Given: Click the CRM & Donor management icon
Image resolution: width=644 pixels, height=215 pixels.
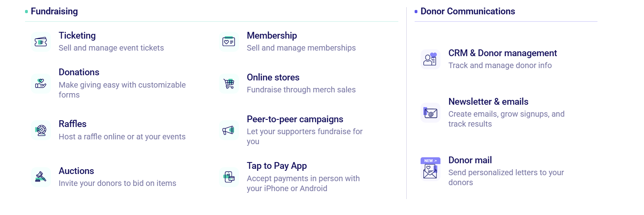Looking at the screenshot, I should [x=430, y=59].
